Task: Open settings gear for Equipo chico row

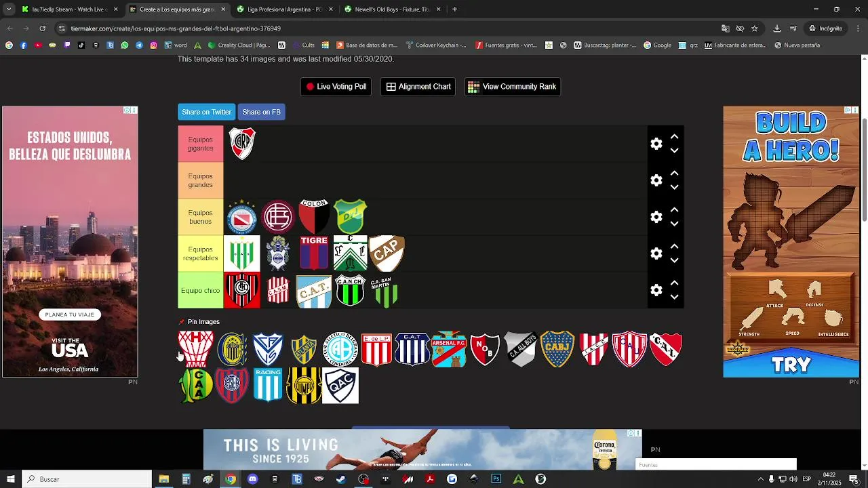Action: click(x=656, y=290)
